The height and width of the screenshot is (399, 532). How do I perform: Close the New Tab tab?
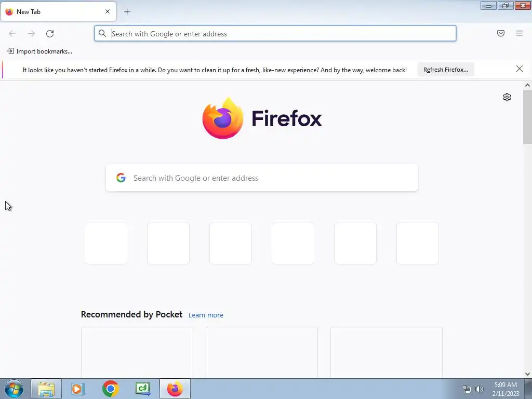(108, 11)
